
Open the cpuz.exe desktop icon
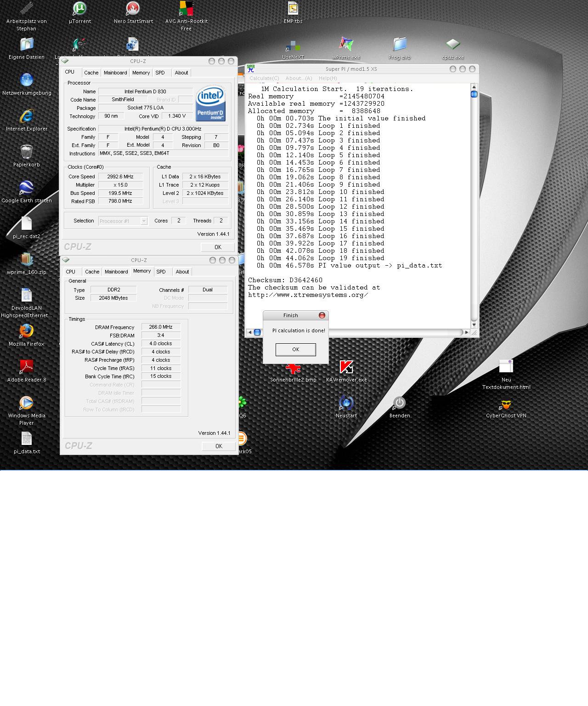pos(452,48)
